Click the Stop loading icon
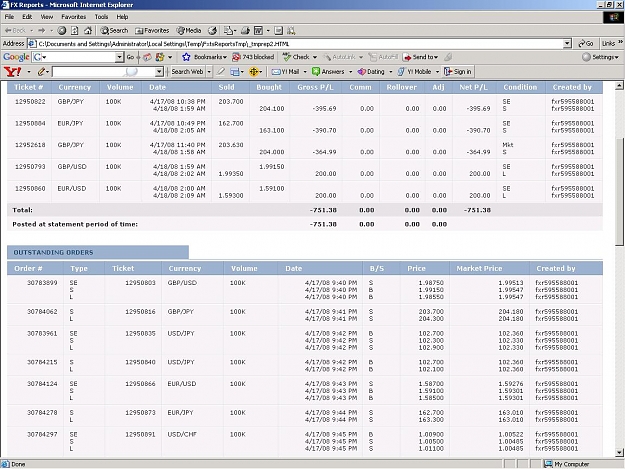Screen dimensions: 625x469 (x=62, y=30)
